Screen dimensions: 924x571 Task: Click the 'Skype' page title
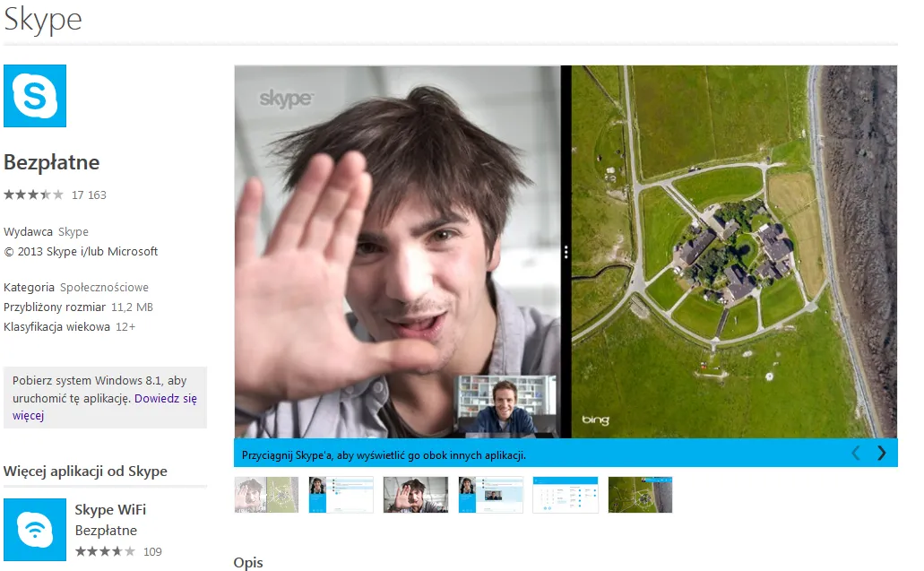tap(42, 19)
